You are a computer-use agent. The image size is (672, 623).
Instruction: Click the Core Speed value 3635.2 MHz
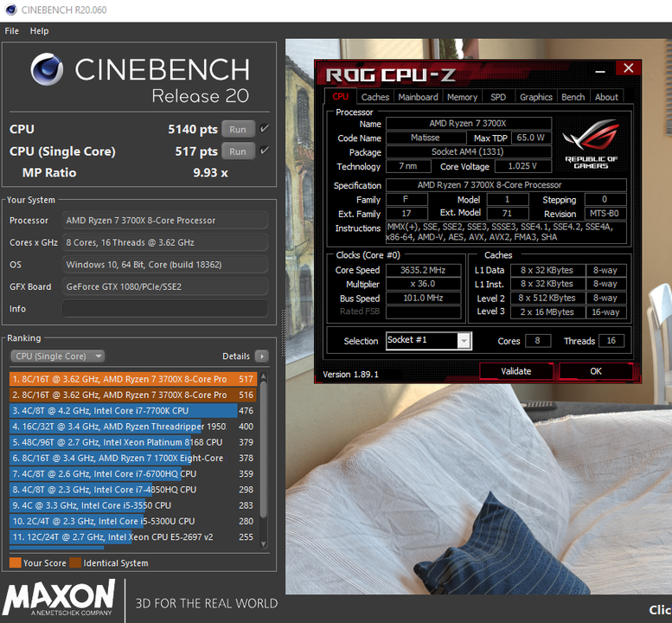pos(423,270)
